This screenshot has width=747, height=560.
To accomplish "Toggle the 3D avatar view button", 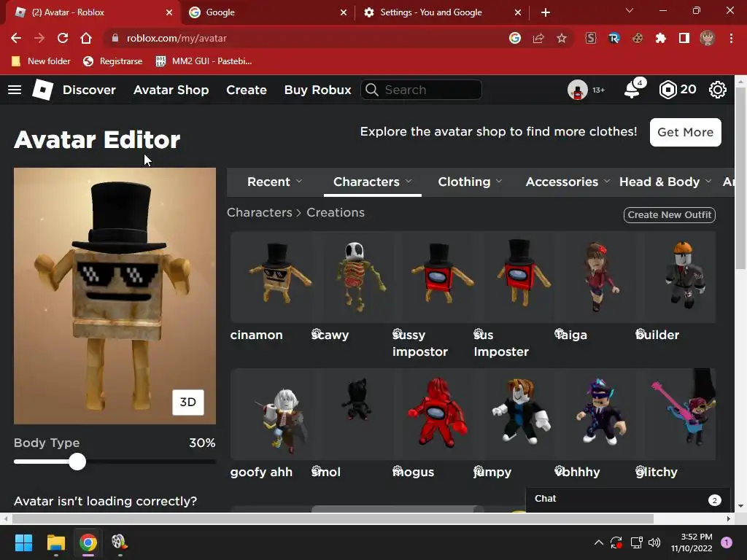I will (x=187, y=402).
